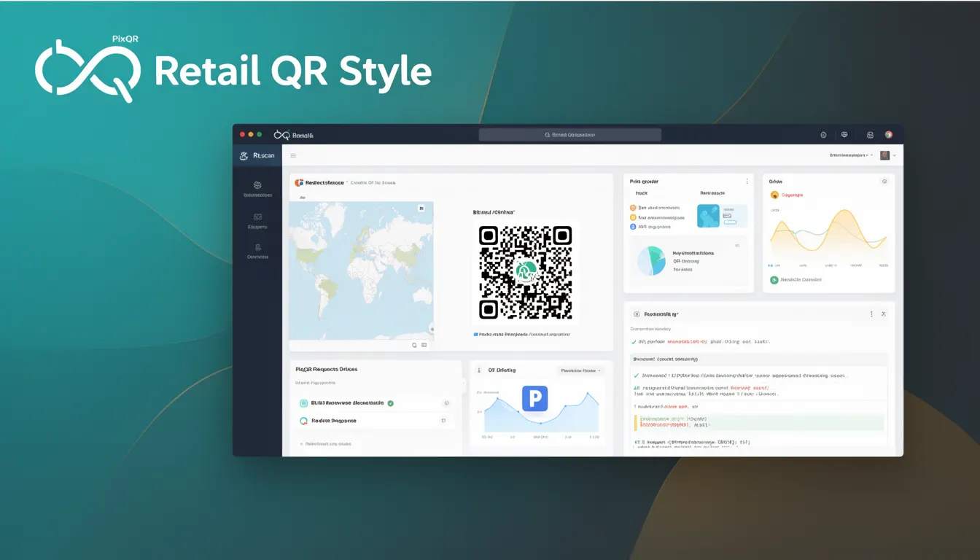
Task: Click the info circle icon on the yellow chart card
Action: click(884, 181)
